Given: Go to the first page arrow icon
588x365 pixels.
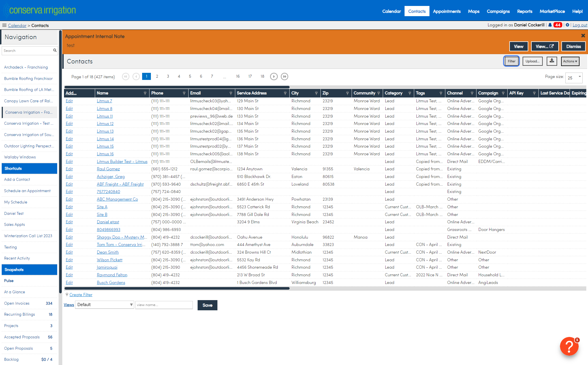Looking at the screenshot, I should (x=126, y=77).
